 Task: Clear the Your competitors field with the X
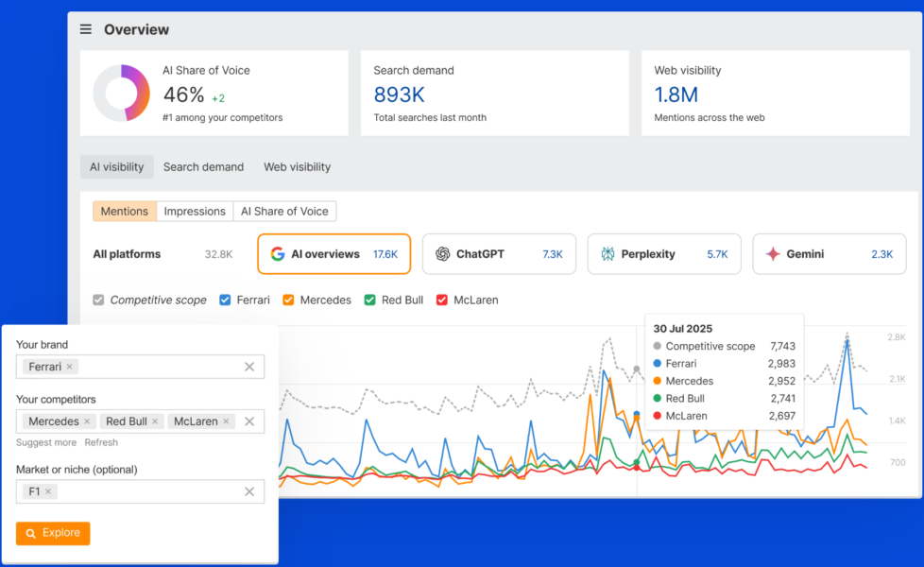[249, 421]
